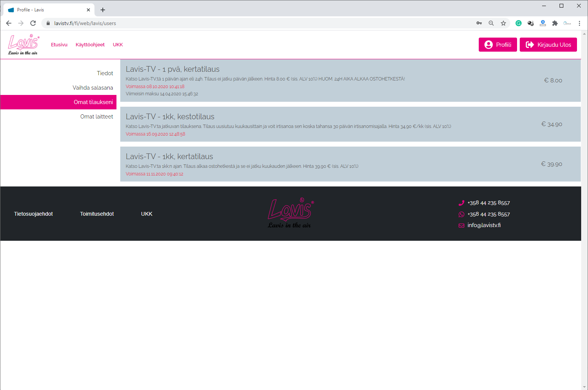Click the browser forward arrow

(x=21, y=23)
